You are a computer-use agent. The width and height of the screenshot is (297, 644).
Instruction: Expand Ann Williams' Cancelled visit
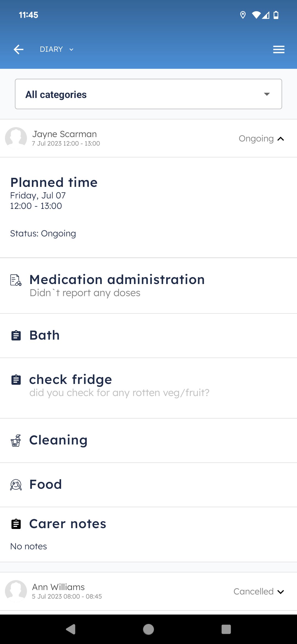tap(280, 592)
